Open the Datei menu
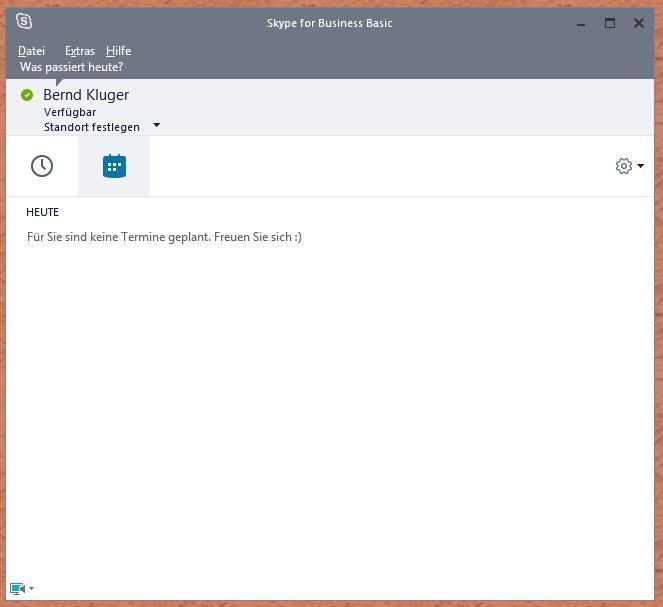Image resolution: width=663 pixels, height=607 pixels. click(x=31, y=51)
